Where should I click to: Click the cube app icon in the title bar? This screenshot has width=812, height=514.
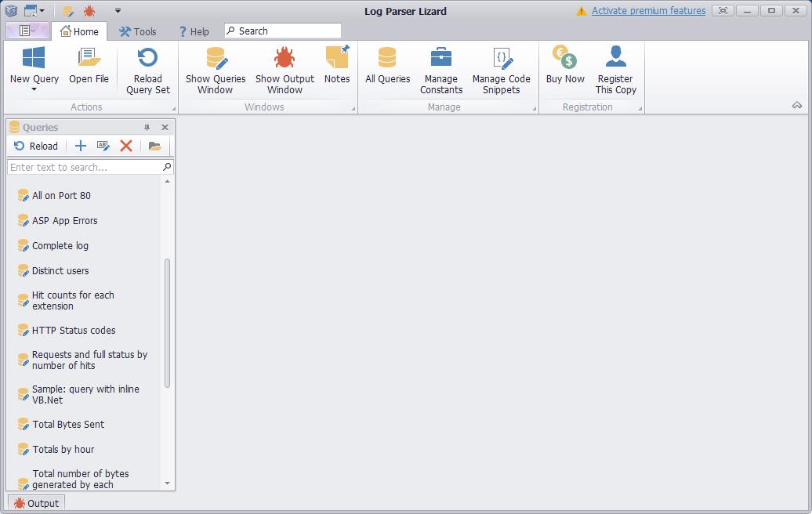click(11, 10)
